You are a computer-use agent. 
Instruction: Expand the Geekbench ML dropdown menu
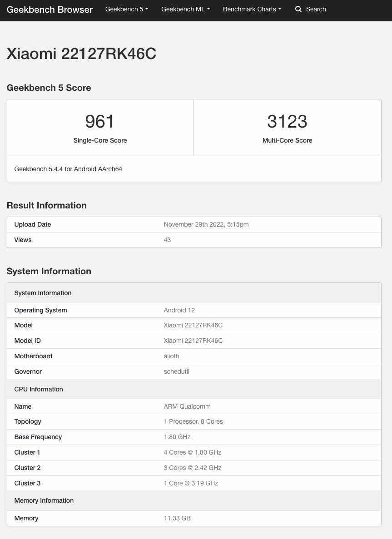pos(186,9)
